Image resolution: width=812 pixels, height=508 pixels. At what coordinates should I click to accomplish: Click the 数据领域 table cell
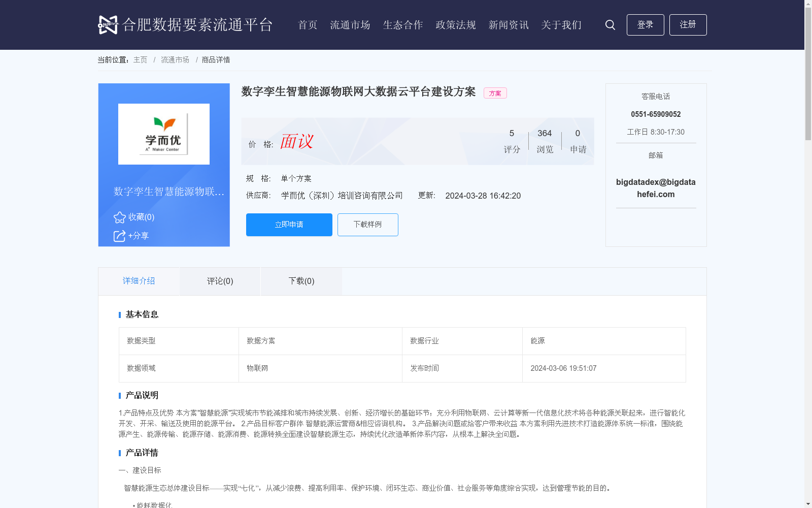click(x=179, y=368)
